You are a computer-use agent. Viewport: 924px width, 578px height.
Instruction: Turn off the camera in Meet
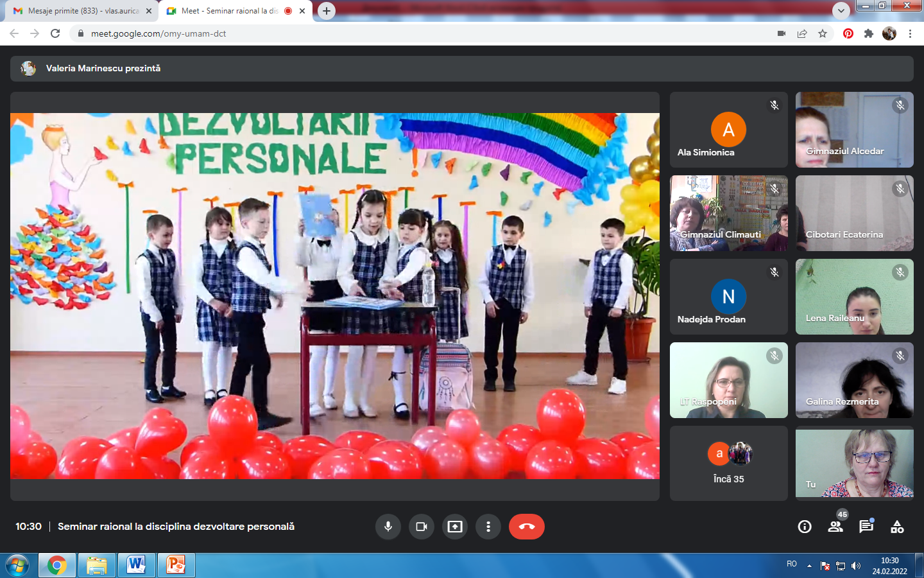click(x=422, y=527)
